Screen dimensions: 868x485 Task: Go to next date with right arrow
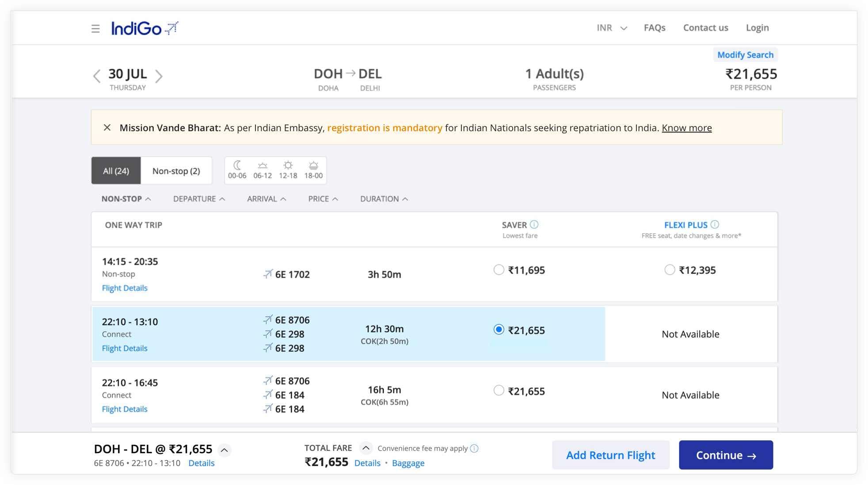(x=159, y=76)
